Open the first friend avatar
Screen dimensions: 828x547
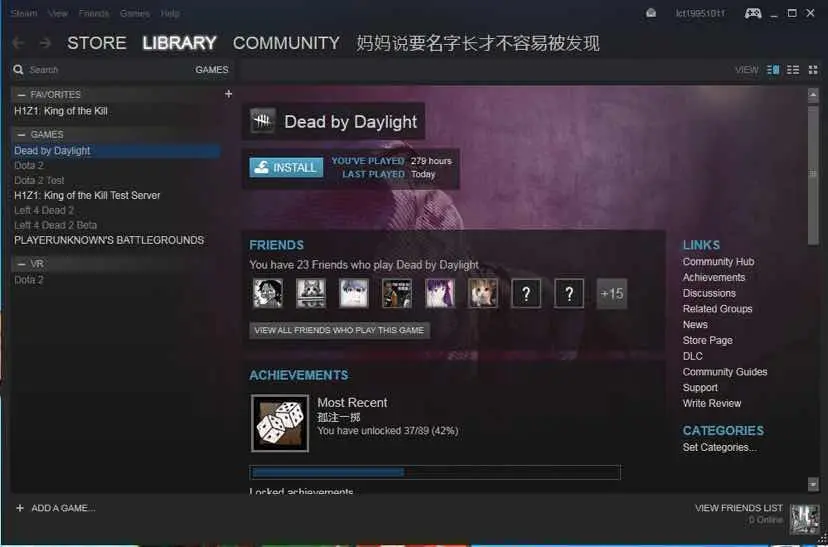point(268,293)
